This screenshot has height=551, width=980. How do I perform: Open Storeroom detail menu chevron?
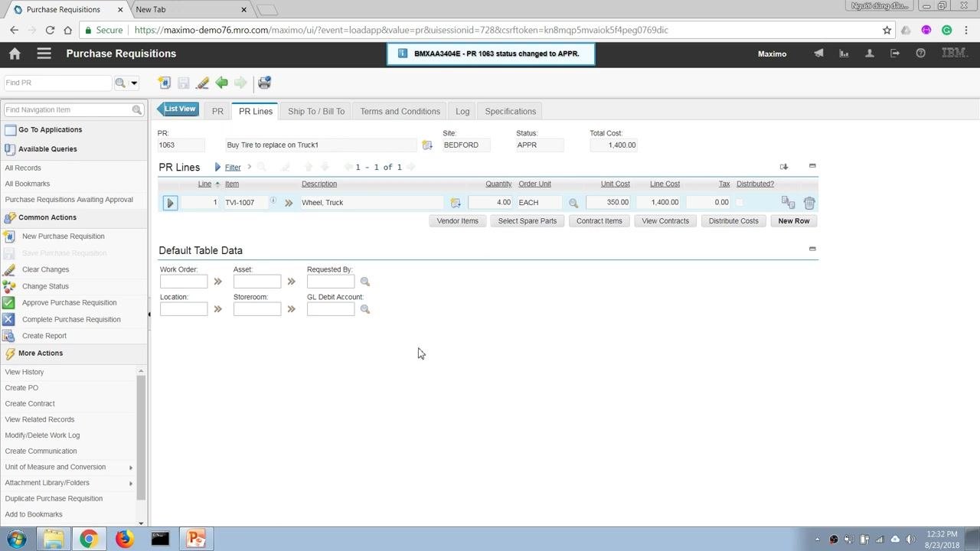tap(291, 309)
